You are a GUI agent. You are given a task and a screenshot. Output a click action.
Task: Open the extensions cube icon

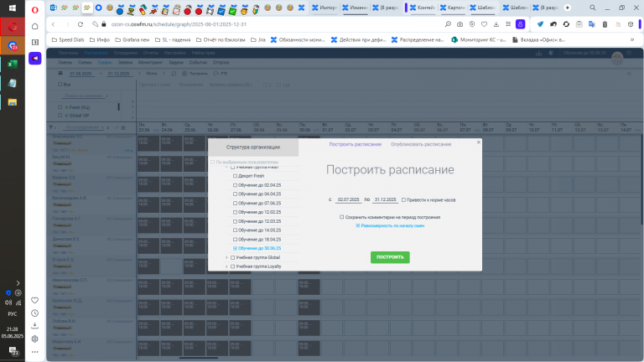(631, 24)
